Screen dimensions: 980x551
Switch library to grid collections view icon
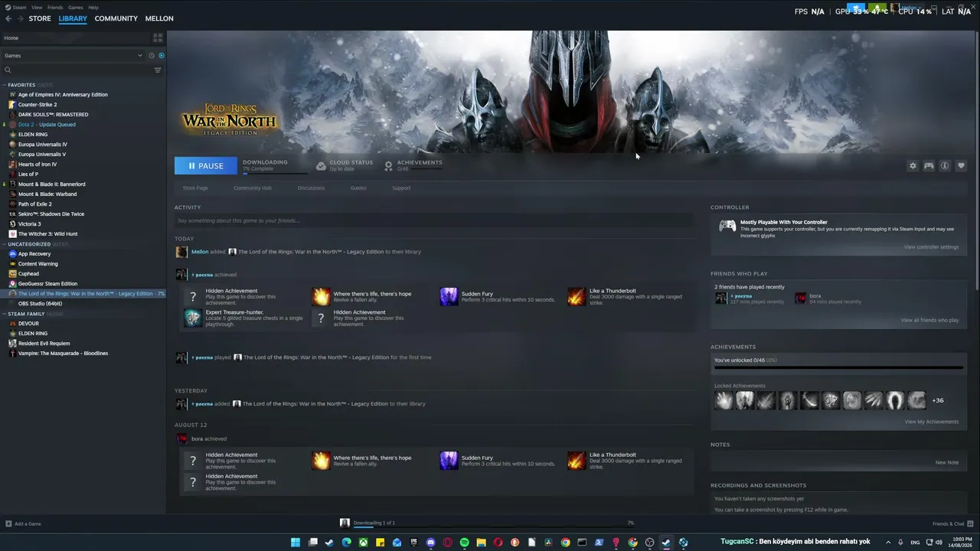158,37
